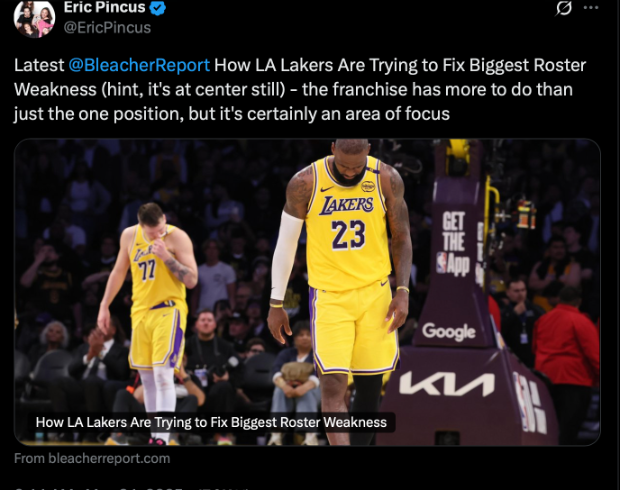Click the blue verified badge
Viewport: 620px width, 490px height.
158,8
